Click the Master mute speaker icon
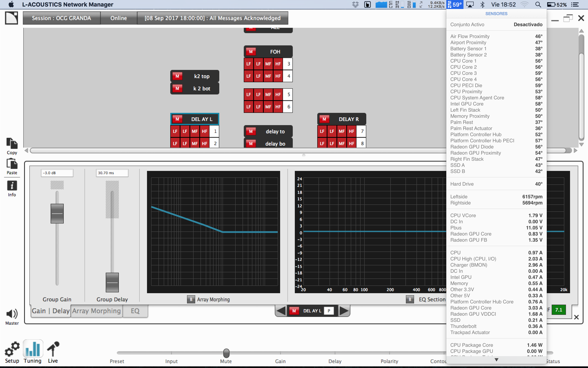 (x=12, y=314)
